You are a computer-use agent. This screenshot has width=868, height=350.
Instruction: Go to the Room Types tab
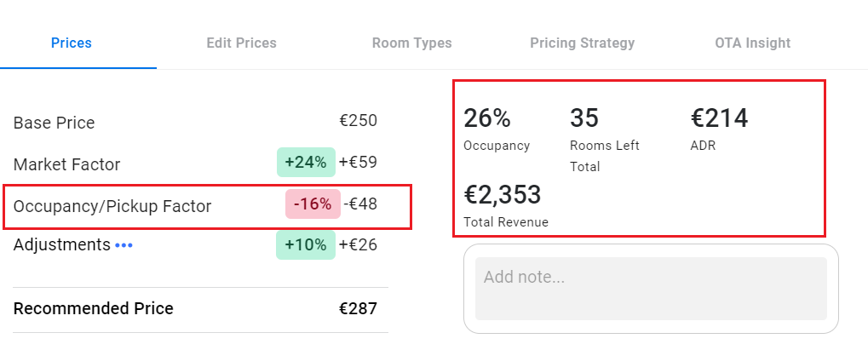(x=411, y=43)
